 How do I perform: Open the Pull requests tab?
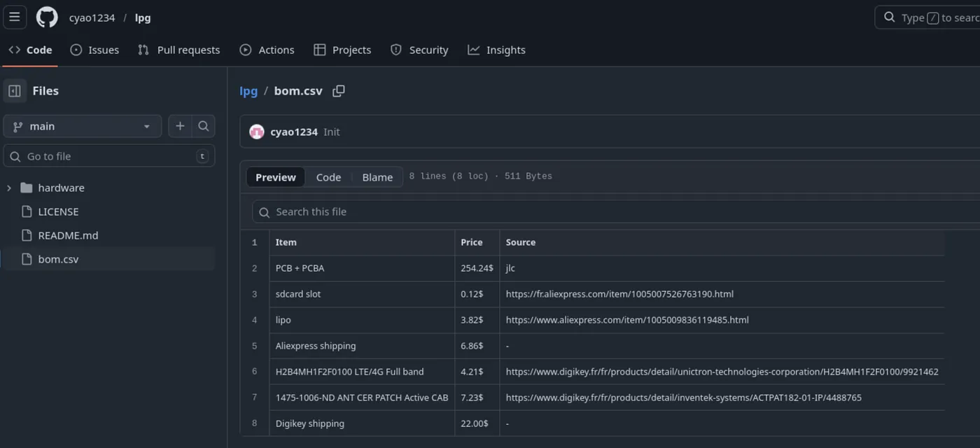178,50
